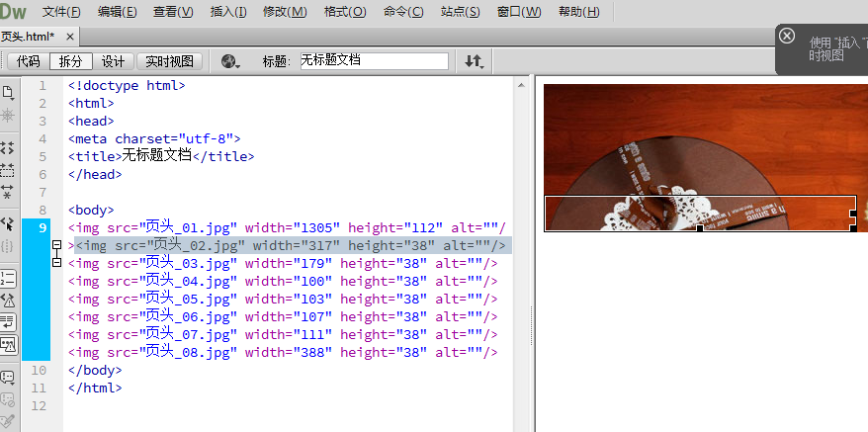Switch to 代码 (Code) view
The width and height of the screenshot is (868, 432).
point(28,61)
